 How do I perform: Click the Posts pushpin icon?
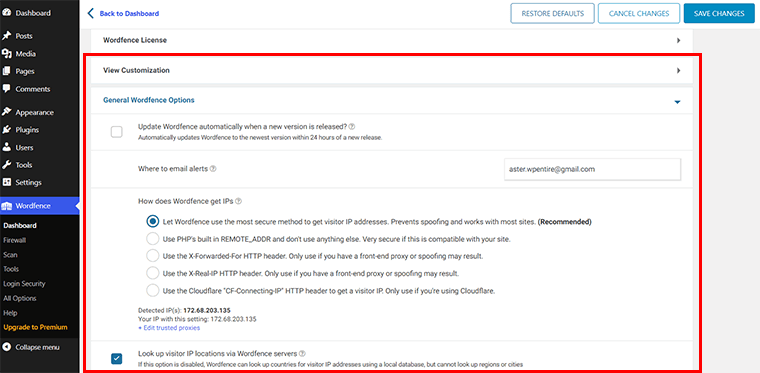(x=7, y=36)
